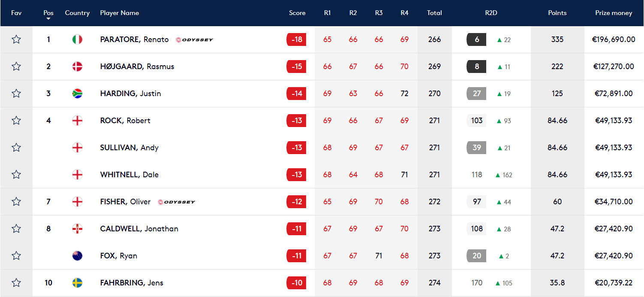
Task: Click Denmark flag beside Højgaard
Action: pyautogui.click(x=77, y=67)
